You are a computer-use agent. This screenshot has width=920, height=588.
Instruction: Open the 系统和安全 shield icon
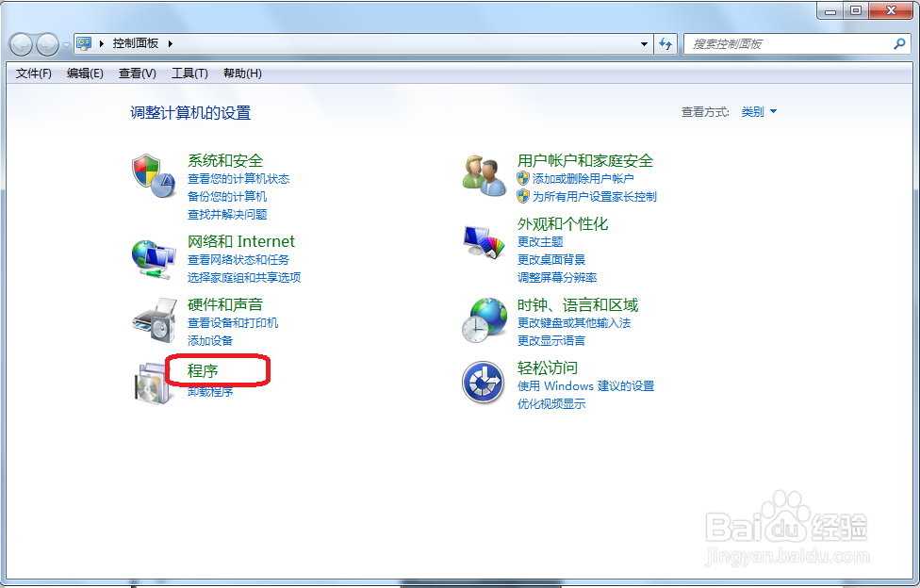click(154, 176)
